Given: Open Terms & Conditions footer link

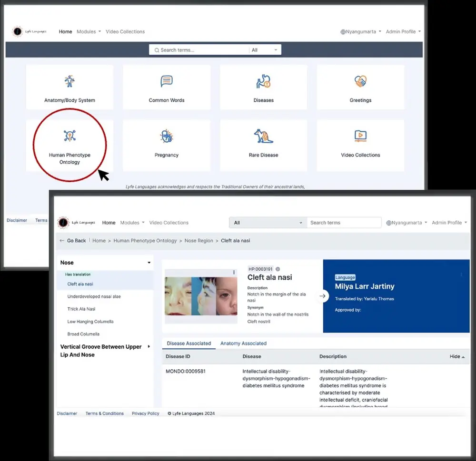Looking at the screenshot, I should pos(104,413).
